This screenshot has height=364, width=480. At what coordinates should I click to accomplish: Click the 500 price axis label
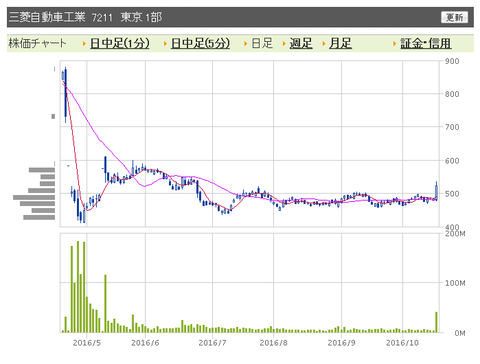click(452, 194)
